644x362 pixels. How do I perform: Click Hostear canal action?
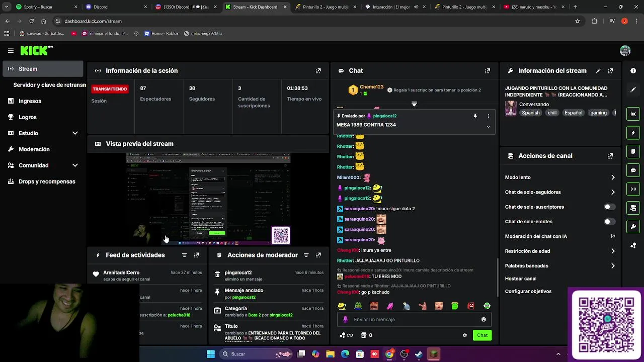click(521, 279)
